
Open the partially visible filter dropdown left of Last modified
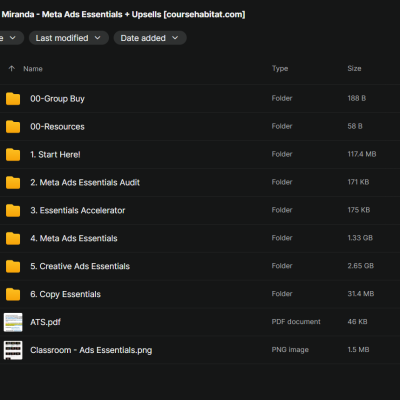[11, 38]
